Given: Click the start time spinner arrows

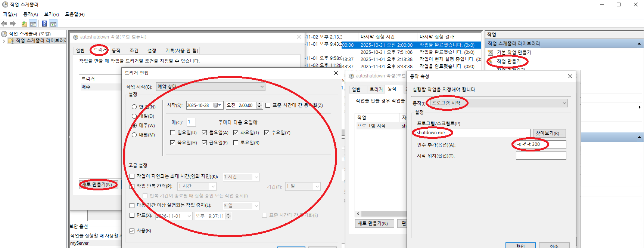Looking at the screenshot, I should pyautogui.click(x=259, y=105).
